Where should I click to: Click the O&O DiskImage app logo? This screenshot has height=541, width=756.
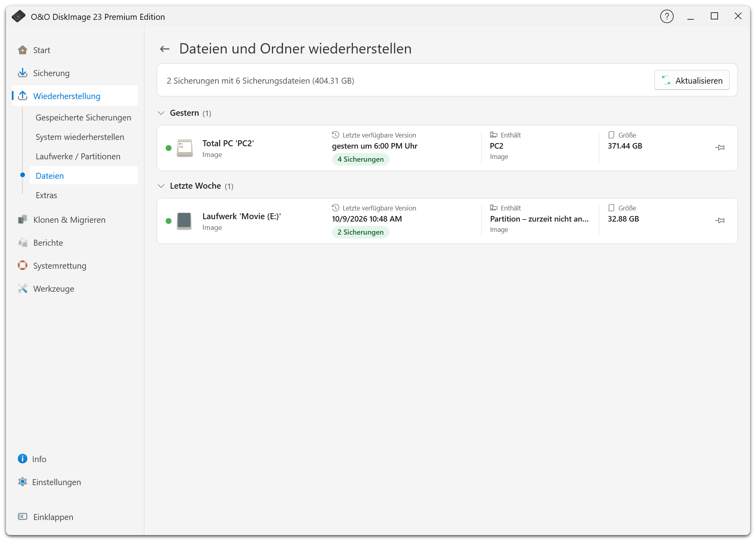point(18,17)
